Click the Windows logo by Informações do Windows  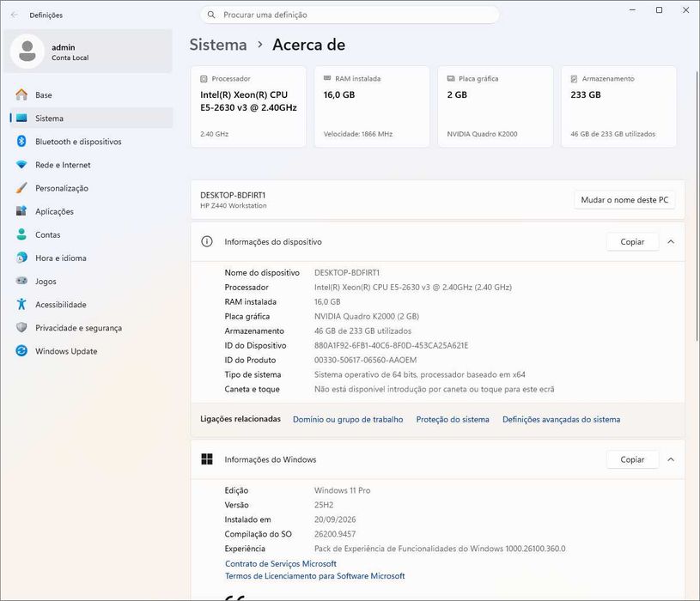click(207, 459)
